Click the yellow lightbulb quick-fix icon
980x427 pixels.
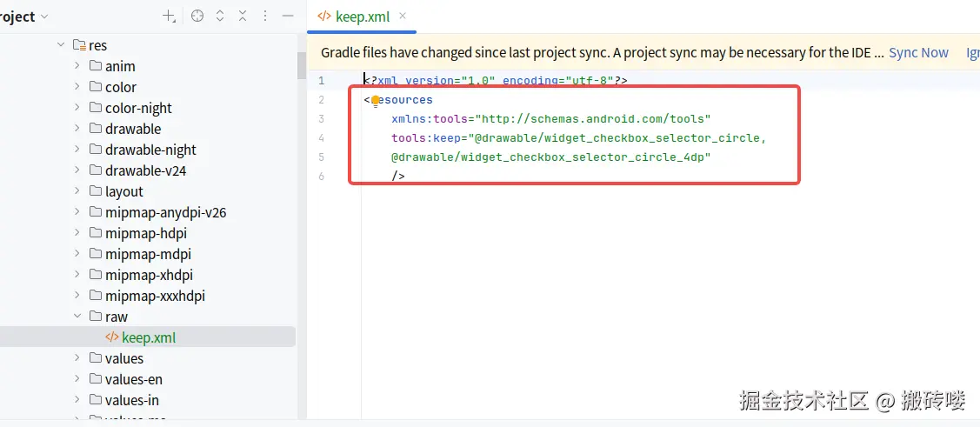(x=376, y=101)
